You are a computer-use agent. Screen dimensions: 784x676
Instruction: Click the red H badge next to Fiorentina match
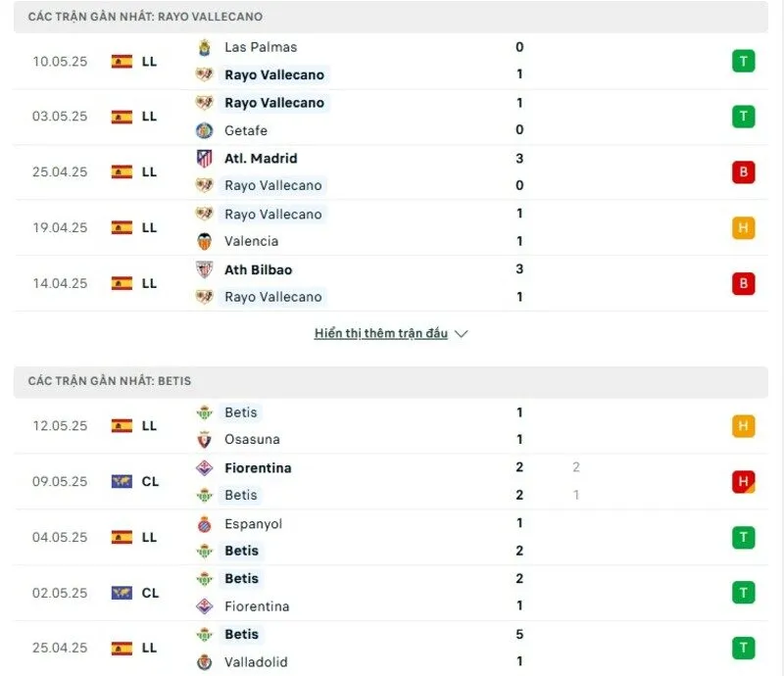pyautogui.click(x=744, y=481)
